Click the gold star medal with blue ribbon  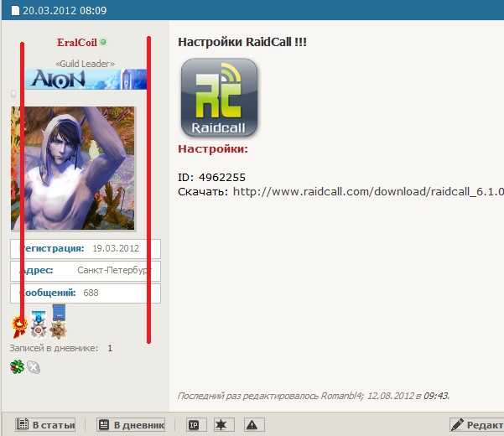[59, 322]
